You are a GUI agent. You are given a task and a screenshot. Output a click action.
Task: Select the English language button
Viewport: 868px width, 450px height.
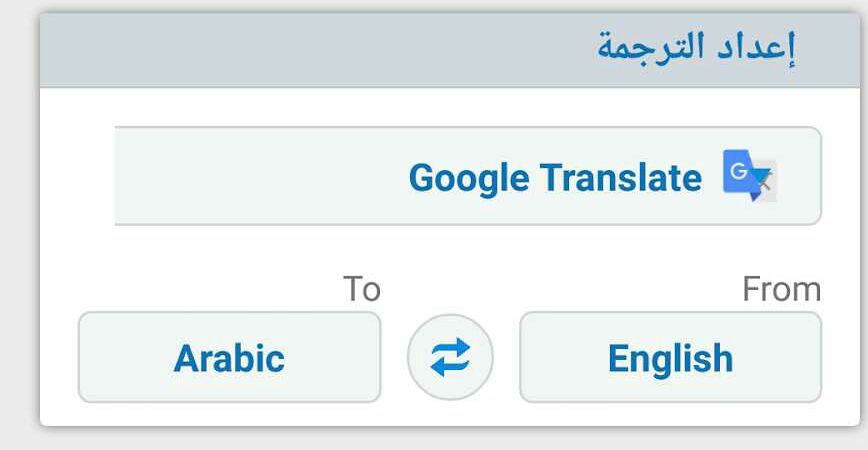pyautogui.click(x=670, y=357)
